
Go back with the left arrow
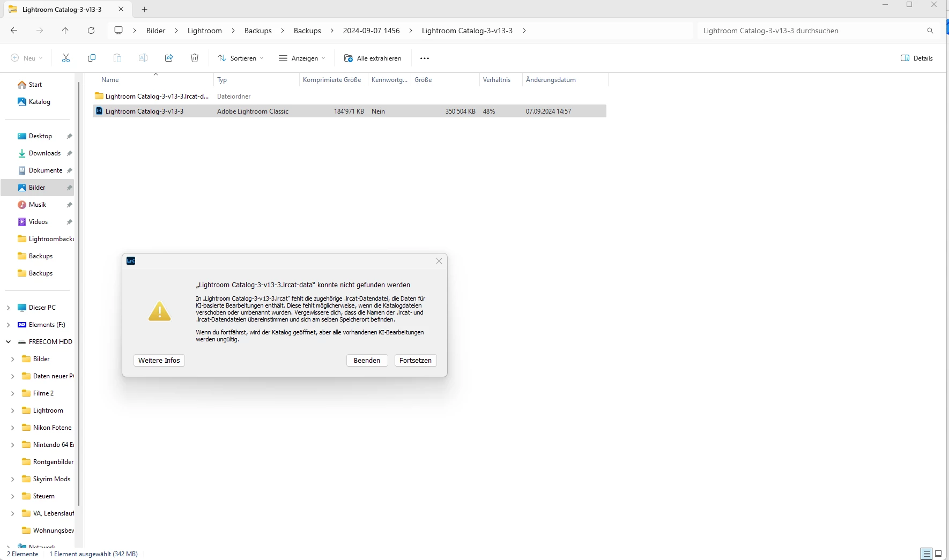pos(14,31)
